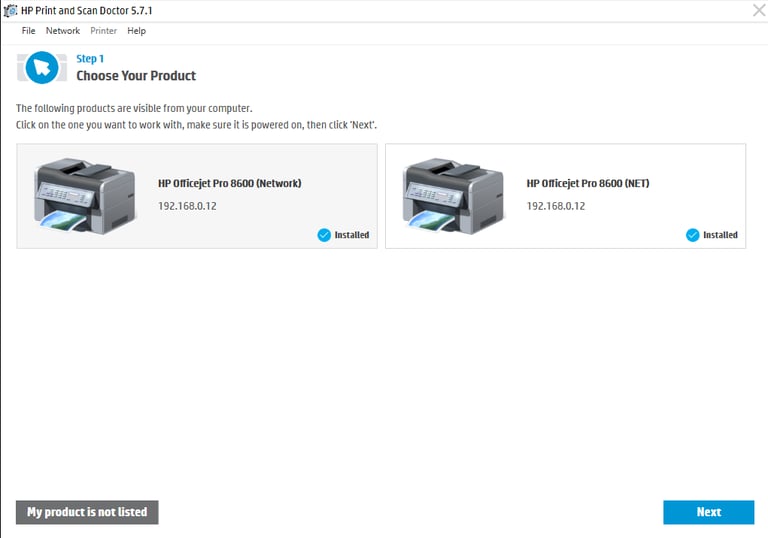Select the HP Officejet Pro 8600 (NET) card

click(566, 196)
